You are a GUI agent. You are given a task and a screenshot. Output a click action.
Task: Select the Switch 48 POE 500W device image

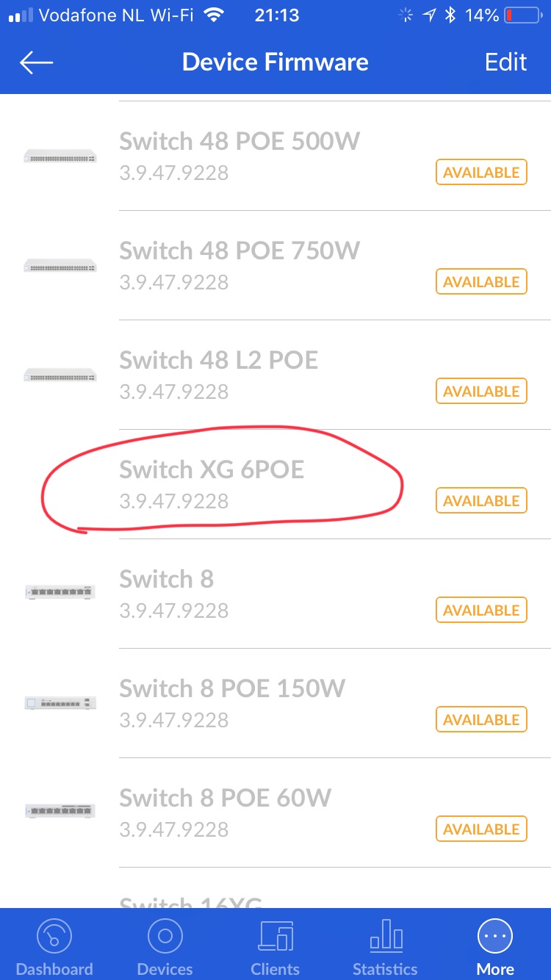[60, 156]
